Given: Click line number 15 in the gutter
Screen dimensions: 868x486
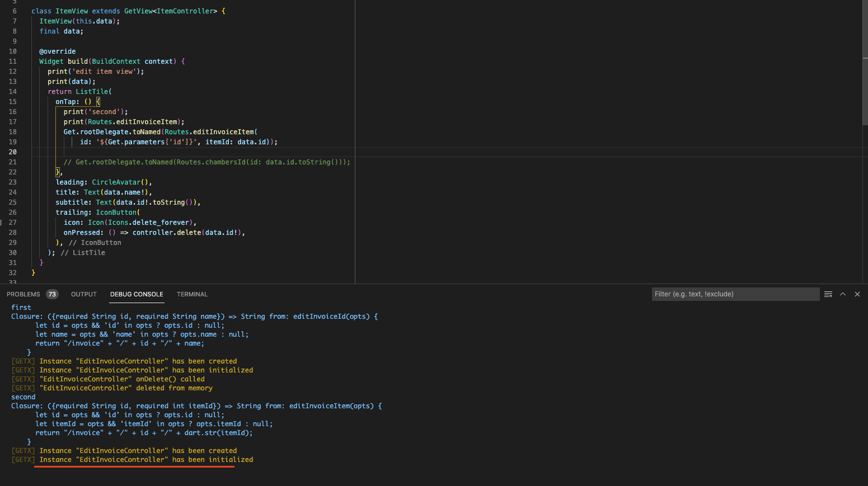Looking at the screenshot, I should [12, 101].
